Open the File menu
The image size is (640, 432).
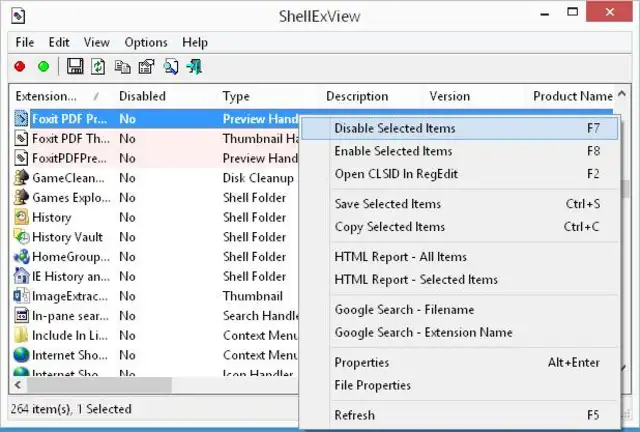click(x=25, y=42)
